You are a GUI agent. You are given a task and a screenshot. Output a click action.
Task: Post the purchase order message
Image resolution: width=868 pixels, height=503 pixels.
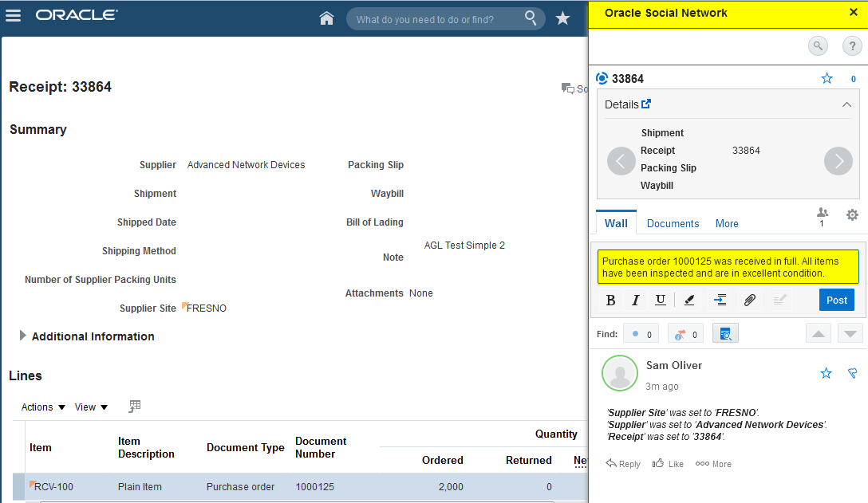point(836,300)
